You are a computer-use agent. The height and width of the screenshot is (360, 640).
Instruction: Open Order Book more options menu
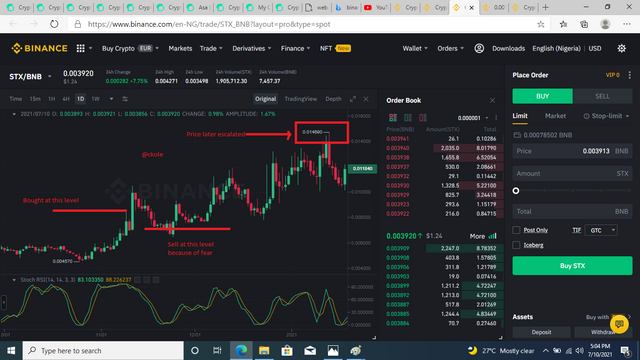[x=496, y=118]
